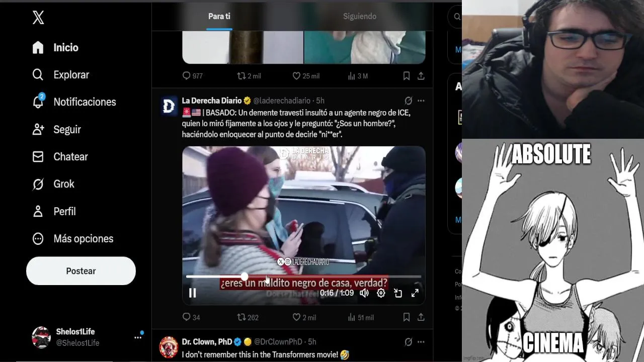Bookmark the top post with 3 M views
Screen dimensions: 644x362
407,76
